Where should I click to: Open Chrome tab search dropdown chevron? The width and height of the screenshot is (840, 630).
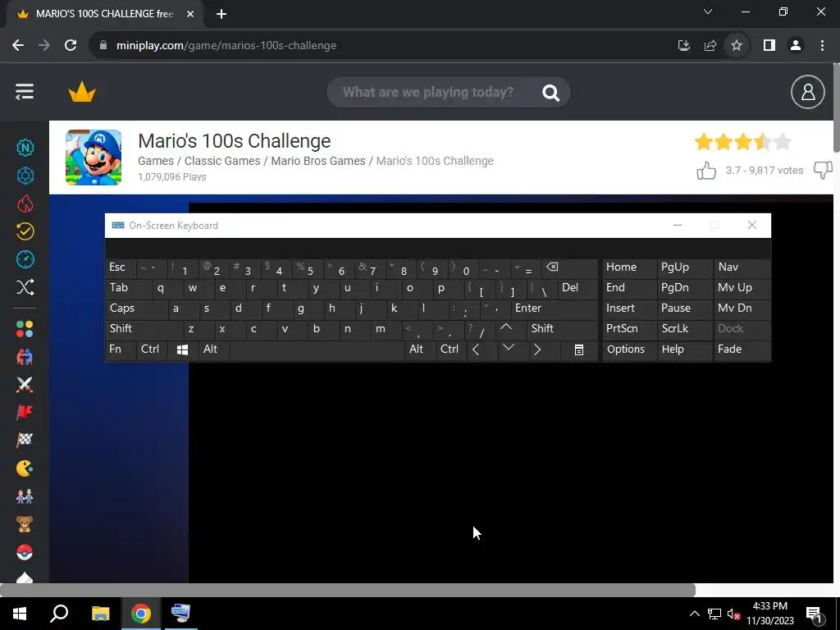click(x=708, y=11)
